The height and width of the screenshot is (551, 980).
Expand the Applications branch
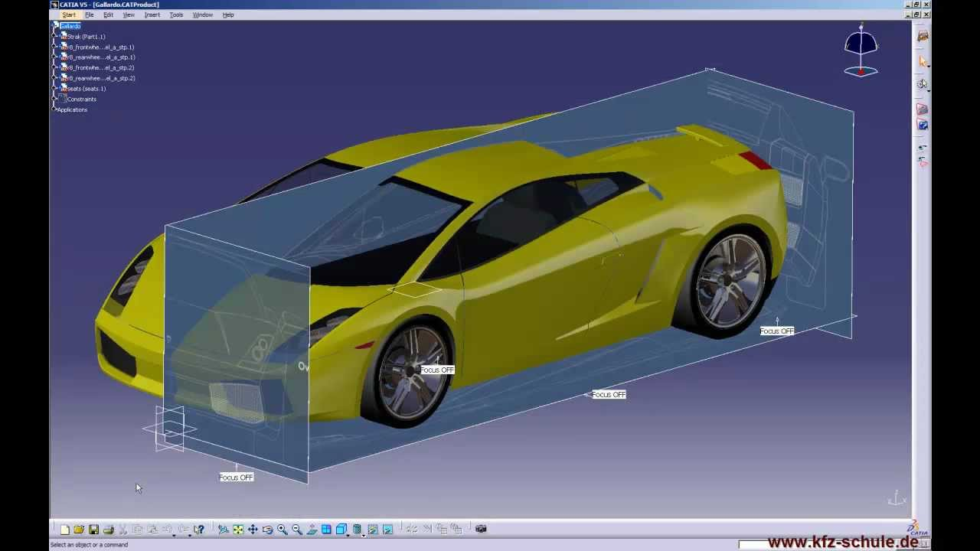(54, 109)
